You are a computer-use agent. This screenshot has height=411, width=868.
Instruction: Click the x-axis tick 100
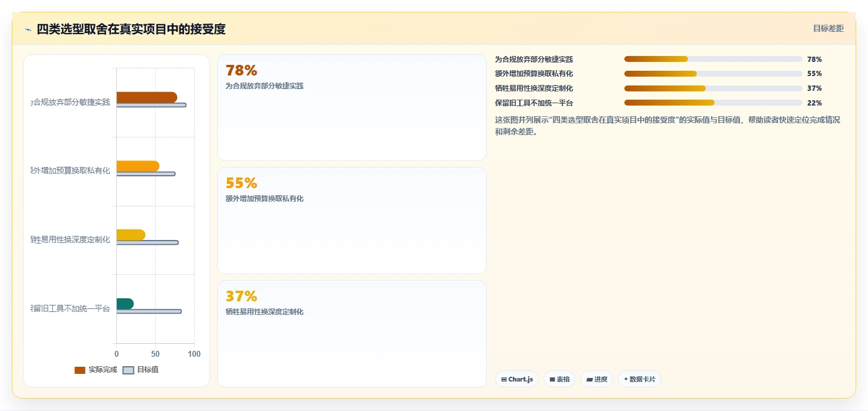tap(194, 354)
